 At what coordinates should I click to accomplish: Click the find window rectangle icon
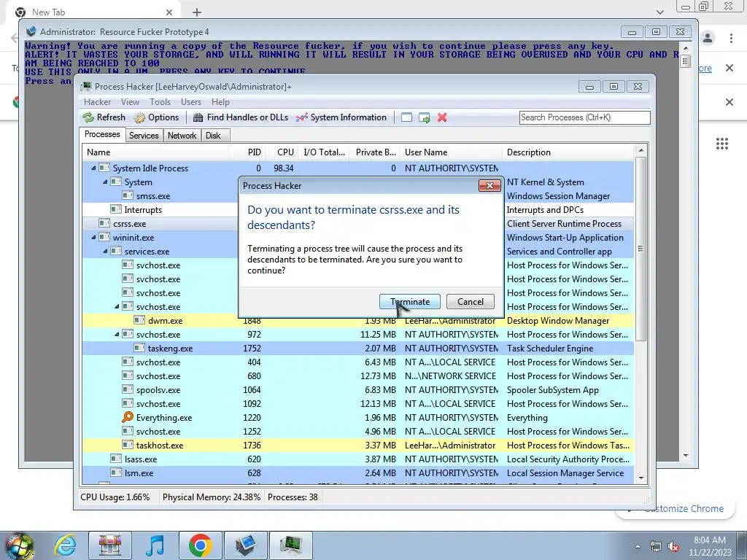pyautogui.click(x=406, y=117)
